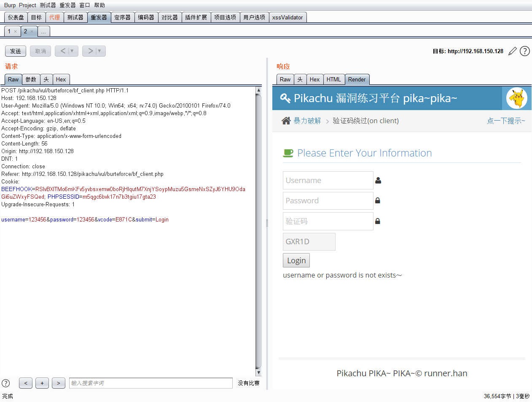Open the 重发器 menu in the menu bar
Screen dimensions: 532x402
67,5
